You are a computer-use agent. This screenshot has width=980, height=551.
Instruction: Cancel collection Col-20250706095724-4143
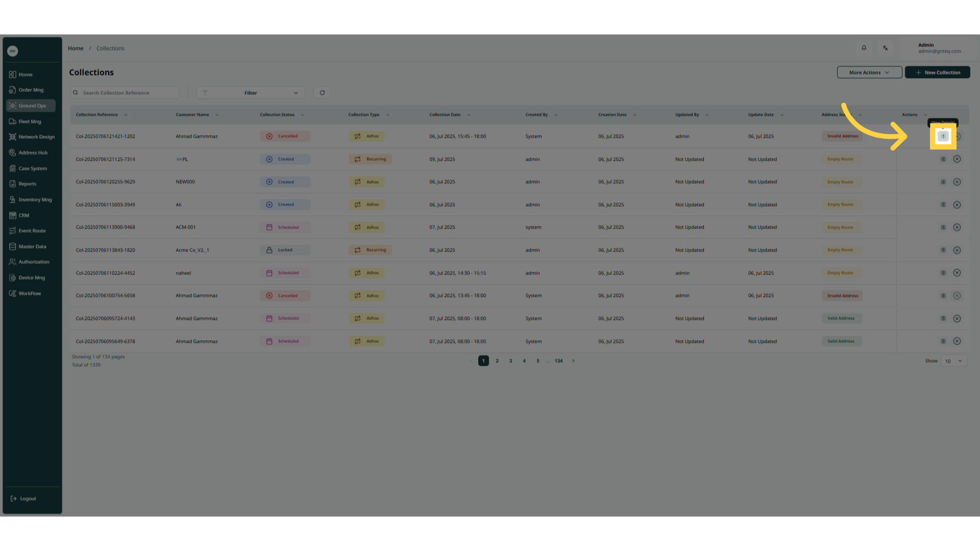coord(957,318)
